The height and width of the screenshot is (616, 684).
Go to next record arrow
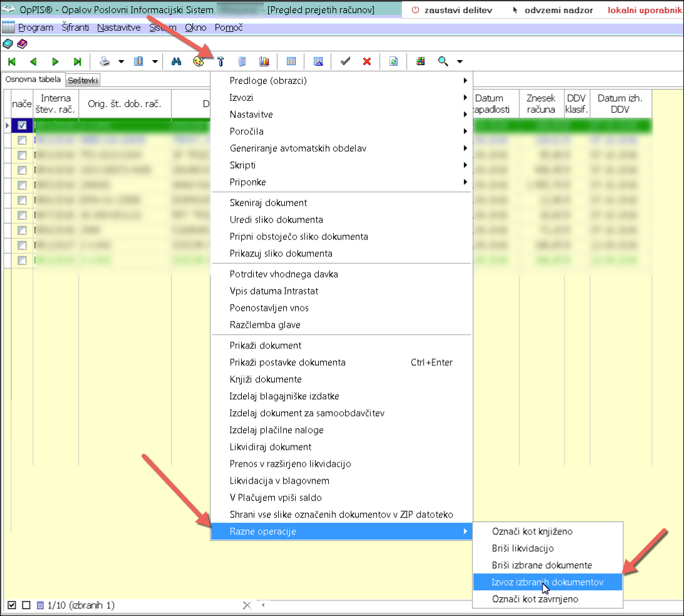pos(55,61)
